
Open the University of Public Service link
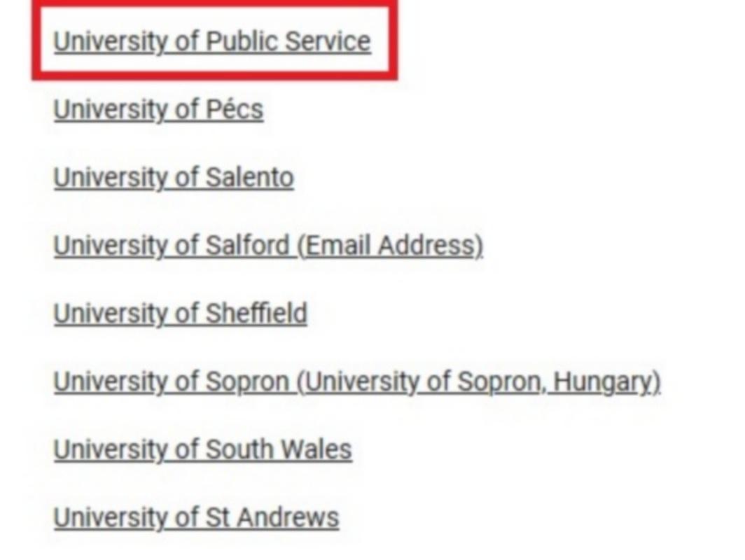211,41
